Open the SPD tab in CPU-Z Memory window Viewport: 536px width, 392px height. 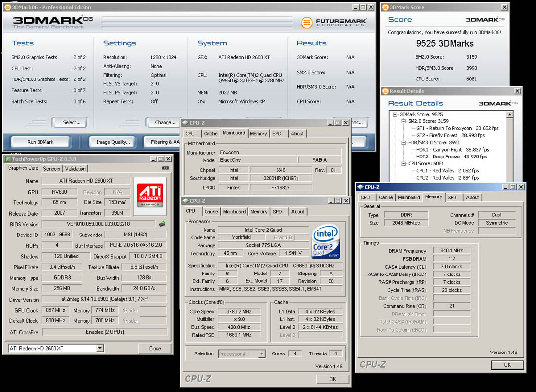(x=452, y=197)
